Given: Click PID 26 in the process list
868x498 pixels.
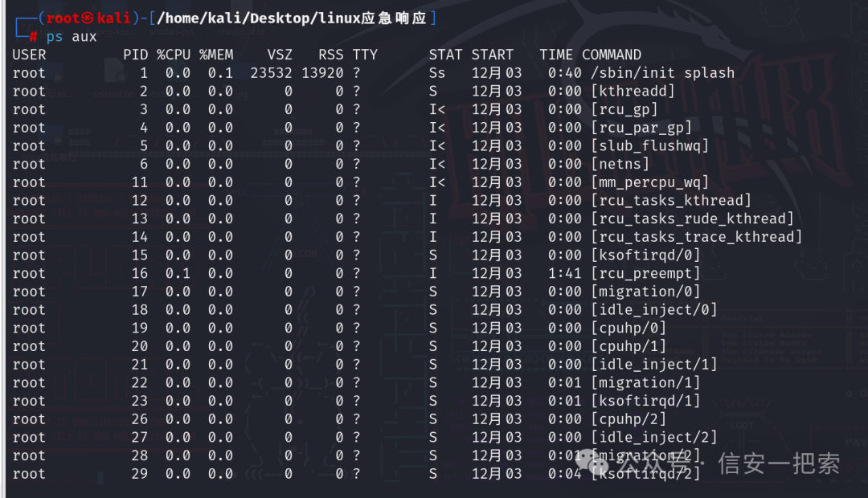Looking at the screenshot, I should [x=140, y=419].
